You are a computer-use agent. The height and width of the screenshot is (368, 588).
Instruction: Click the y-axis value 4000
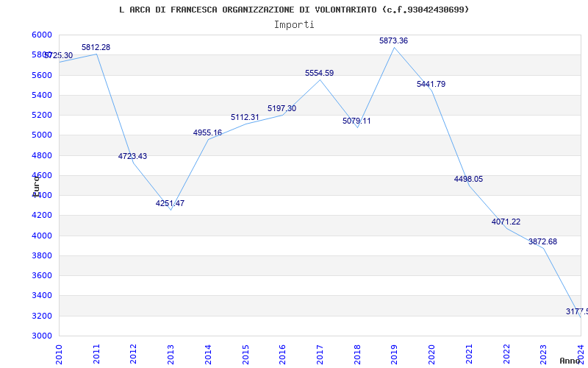click(x=43, y=236)
